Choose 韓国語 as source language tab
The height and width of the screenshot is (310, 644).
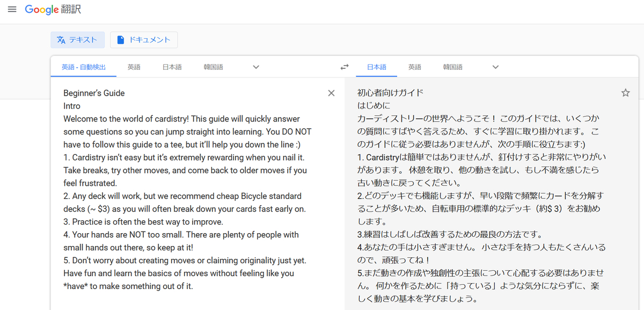click(213, 67)
